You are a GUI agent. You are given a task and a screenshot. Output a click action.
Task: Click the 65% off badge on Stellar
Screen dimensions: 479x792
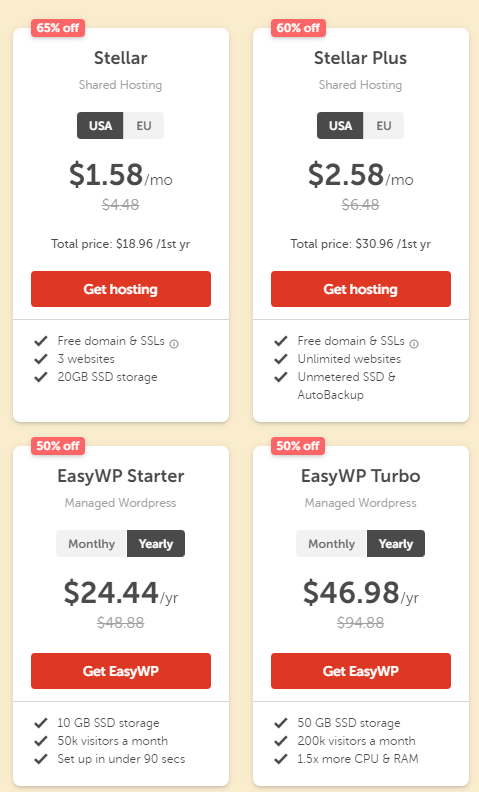click(x=58, y=28)
